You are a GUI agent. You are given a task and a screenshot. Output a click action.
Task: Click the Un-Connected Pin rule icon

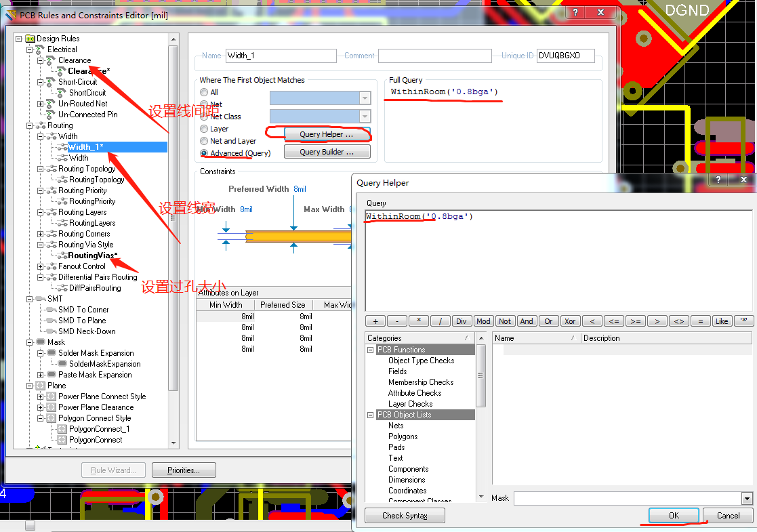[x=52, y=115]
